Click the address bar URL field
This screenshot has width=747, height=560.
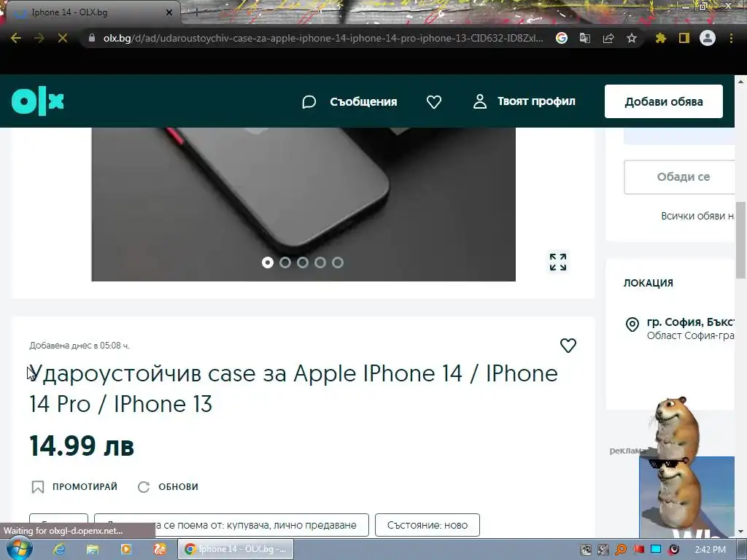(x=323, y=38)
